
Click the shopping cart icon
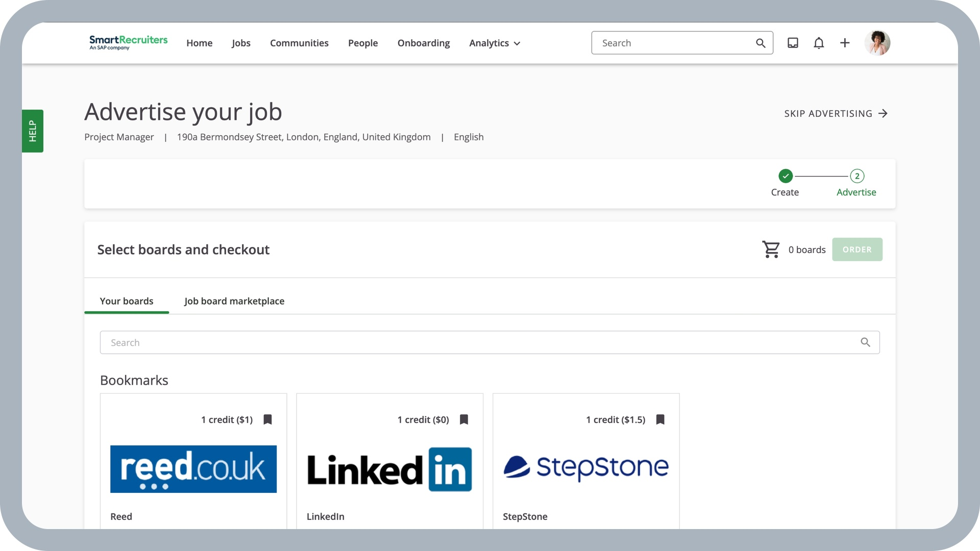pos(771,249)
